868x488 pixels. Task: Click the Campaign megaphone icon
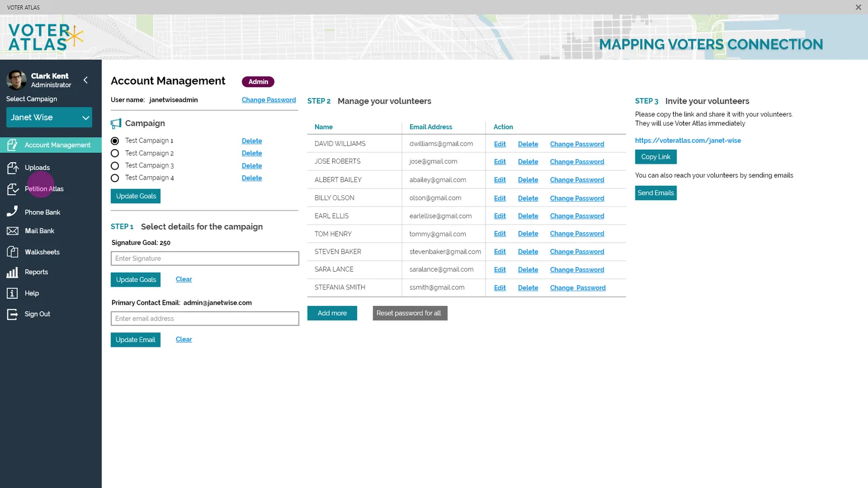[x=116, y=124]
